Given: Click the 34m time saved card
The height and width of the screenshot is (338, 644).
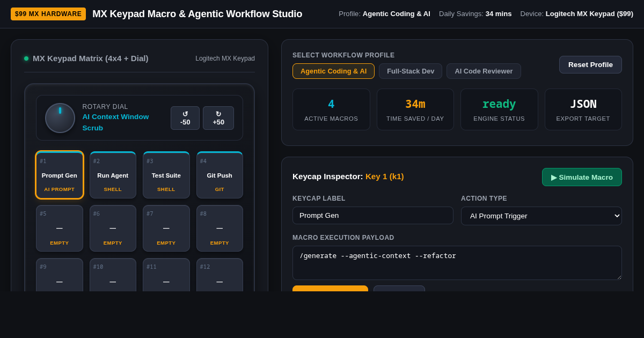Looking at the screenshot, I should (x=415, y=109).
